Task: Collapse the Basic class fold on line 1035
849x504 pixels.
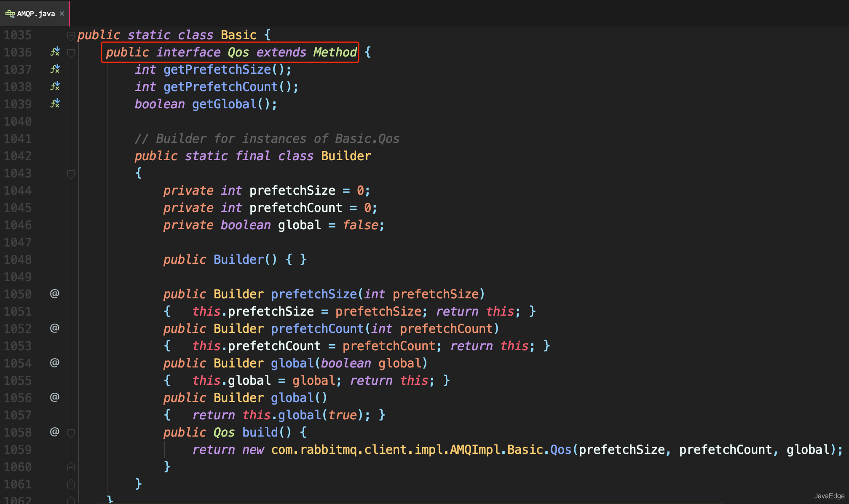Action: tap(71, 35)
